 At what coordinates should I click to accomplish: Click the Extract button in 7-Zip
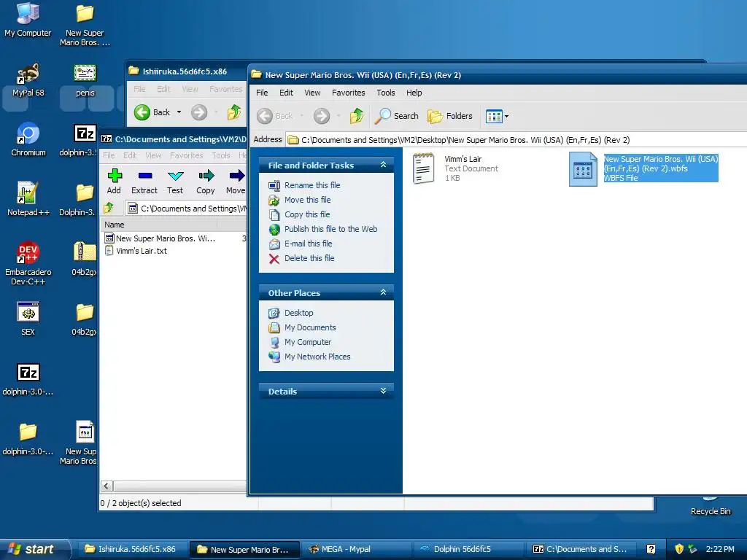pyautogui.click(x=144, y=182)
